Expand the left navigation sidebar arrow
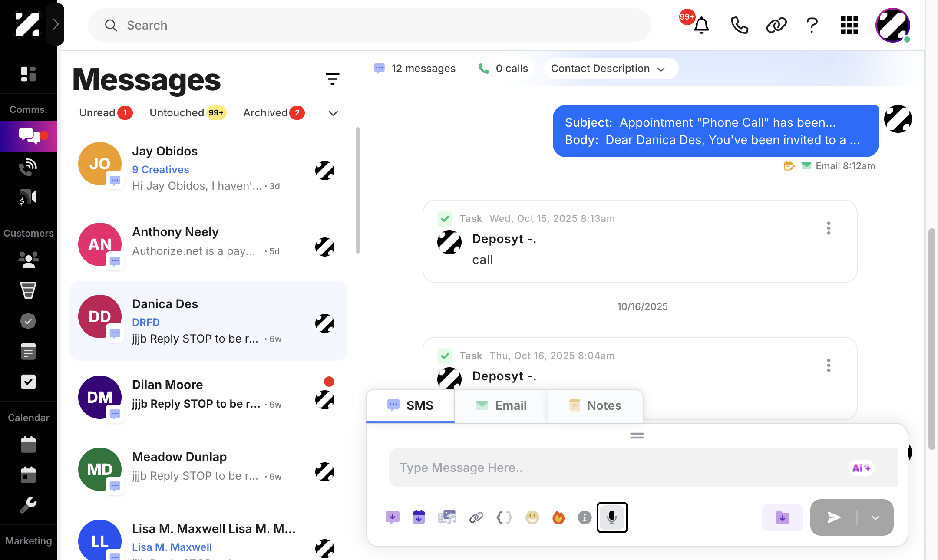The width and height of the screenshot is (938, 560). click(55, 24)
